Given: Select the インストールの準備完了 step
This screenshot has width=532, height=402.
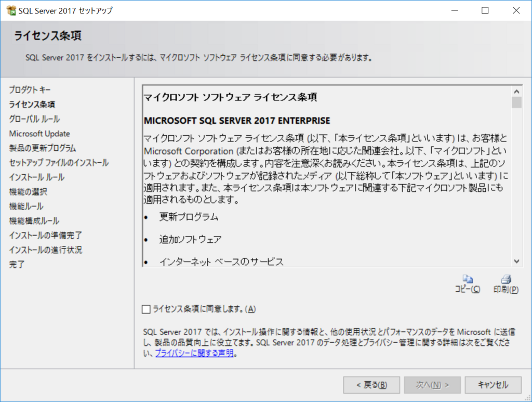Looking at the screenshot, I should click(x=46, y=235).
